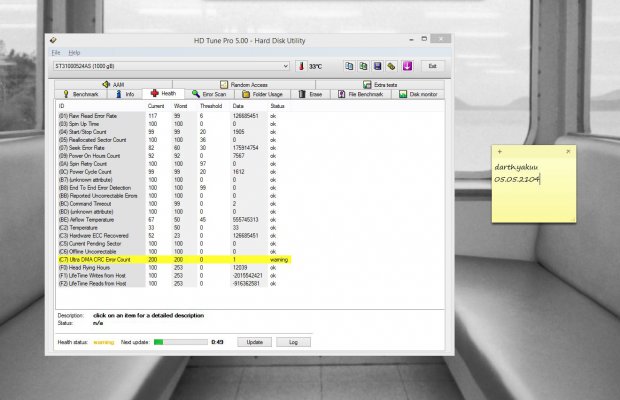This screenshot has height=400, width=620.
Task: Select the Reallocated Sector Count row
Action: pyautogui.click(x=174, y=140)
